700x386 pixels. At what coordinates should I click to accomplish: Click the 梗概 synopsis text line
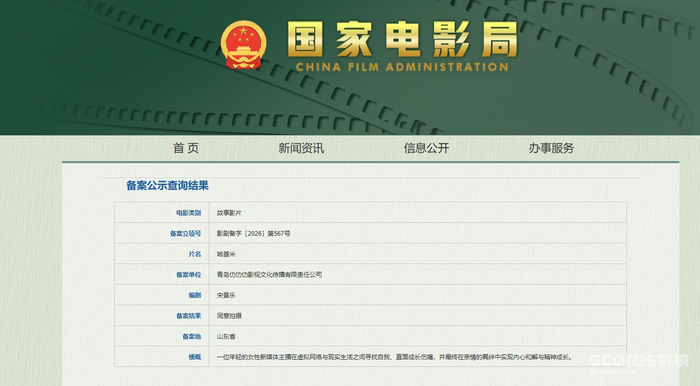coord(394,357)
